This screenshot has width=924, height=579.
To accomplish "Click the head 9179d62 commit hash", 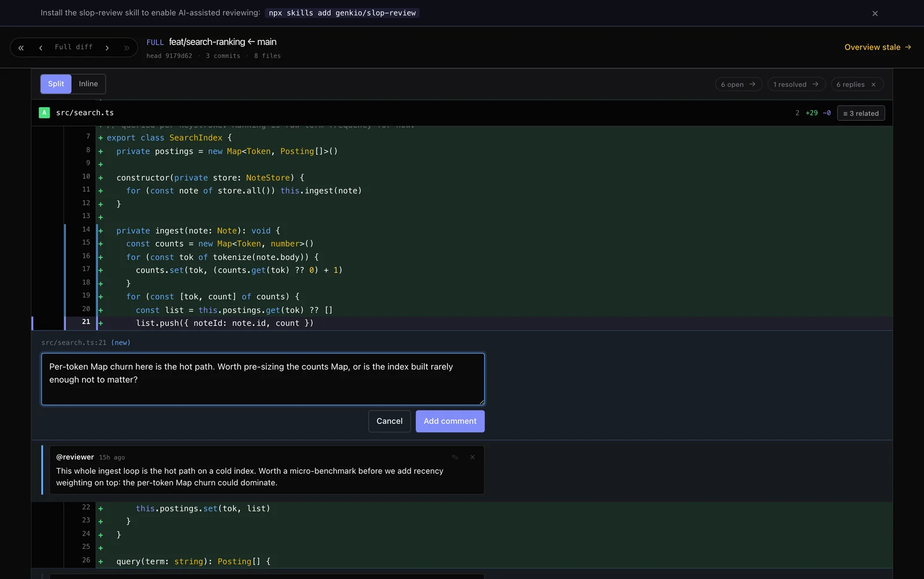I will (x=169, y=56).
